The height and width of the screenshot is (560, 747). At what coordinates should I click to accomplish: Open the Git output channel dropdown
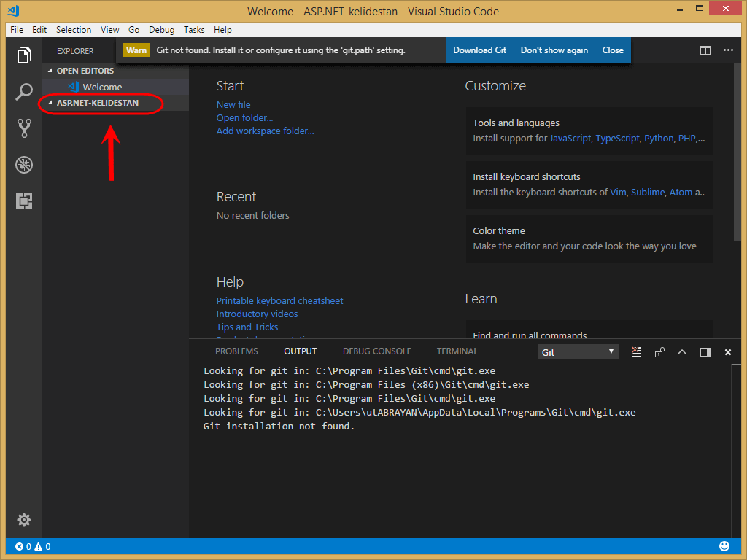tap(578, 352)
